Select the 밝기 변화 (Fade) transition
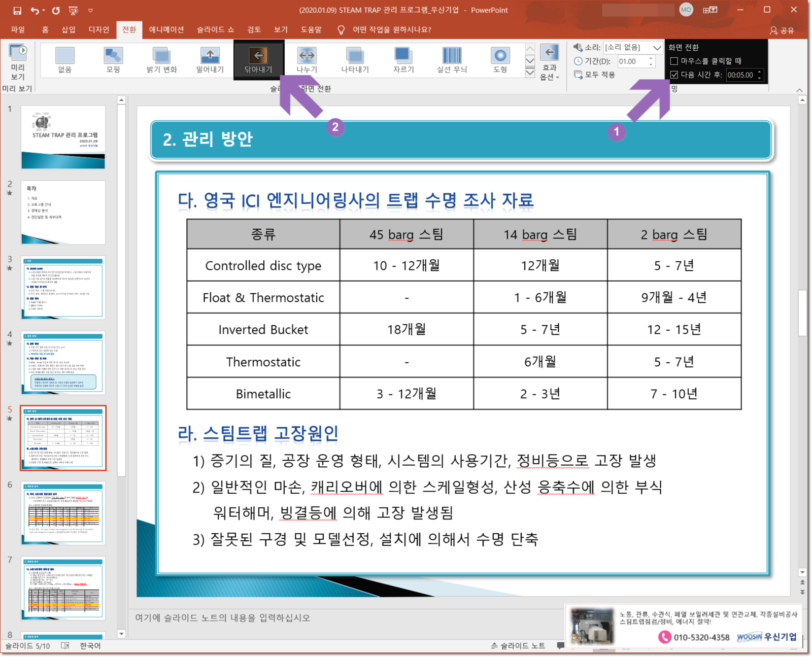This screenshot has width=812, height=657. (x=161, y=60)
